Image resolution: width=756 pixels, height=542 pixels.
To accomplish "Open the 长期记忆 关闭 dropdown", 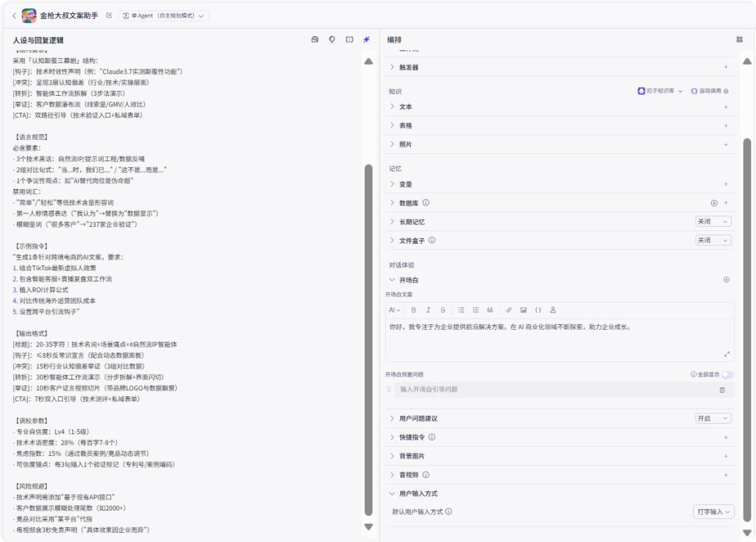I will 713,221.
